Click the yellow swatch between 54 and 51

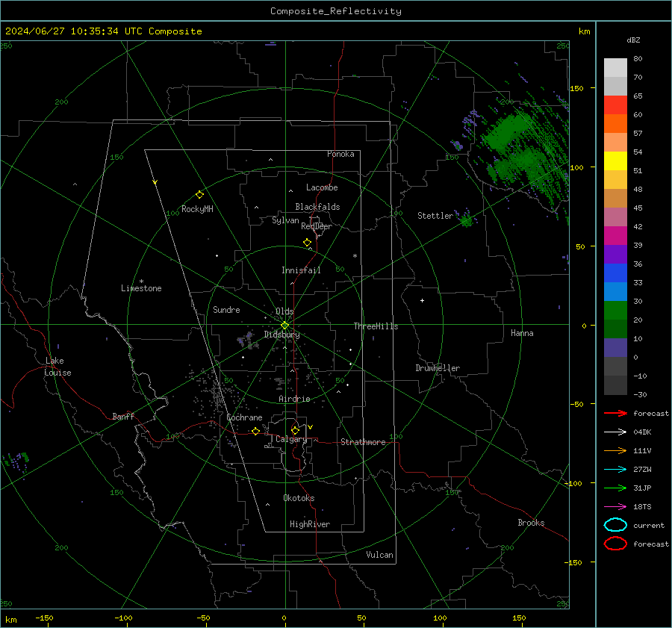(x=615, y=161)
